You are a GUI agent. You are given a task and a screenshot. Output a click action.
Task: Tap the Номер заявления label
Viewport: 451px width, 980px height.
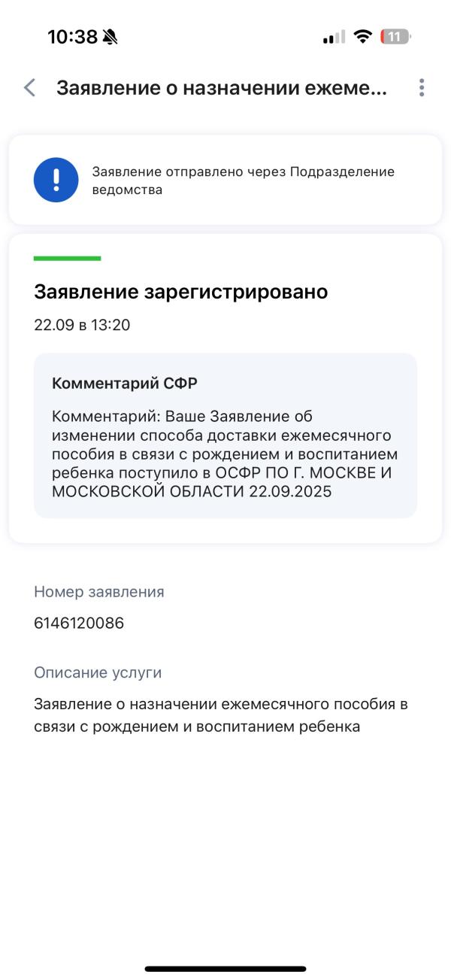[x=90, y=592]
